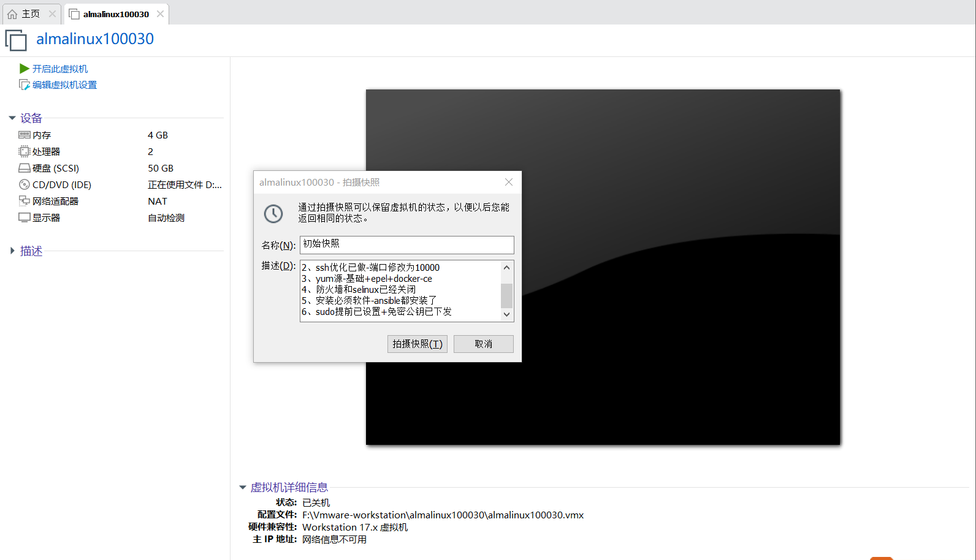Close the 主页 tab
This screenshot has height=560, width=976.
pos(52,14)
